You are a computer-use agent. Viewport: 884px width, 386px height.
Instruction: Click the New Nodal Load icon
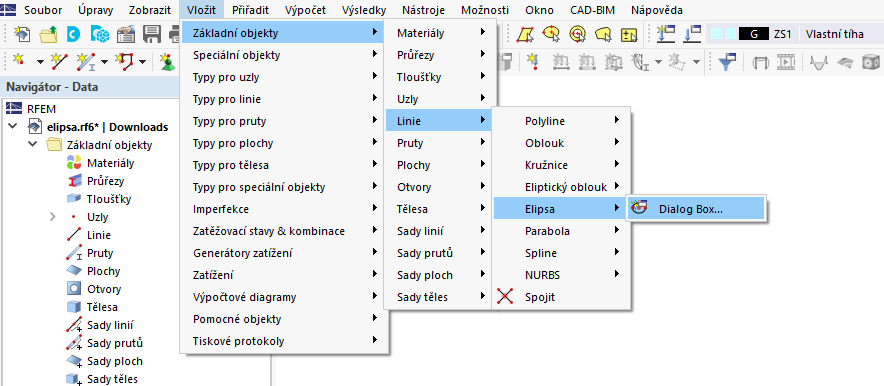coord(532,61)
